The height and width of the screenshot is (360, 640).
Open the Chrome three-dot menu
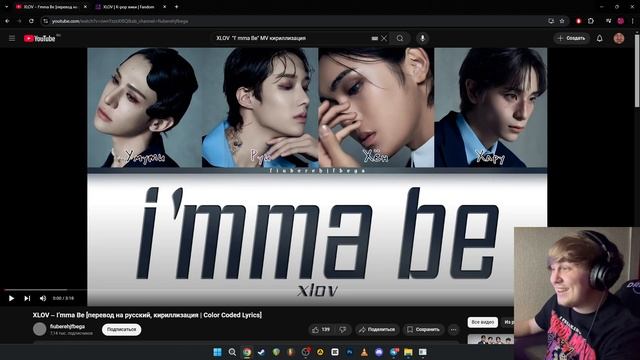pyautogui.click(x=633, y=21)
